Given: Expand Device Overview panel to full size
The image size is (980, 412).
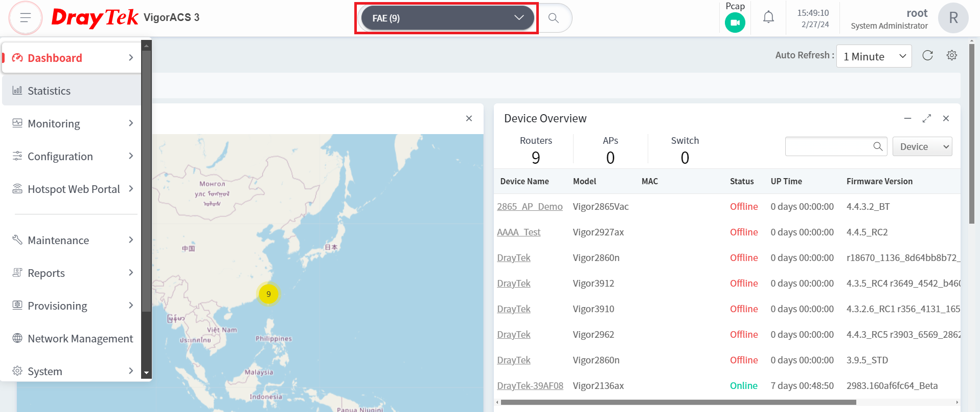Looking at the screenshot, I should [927, 118].
